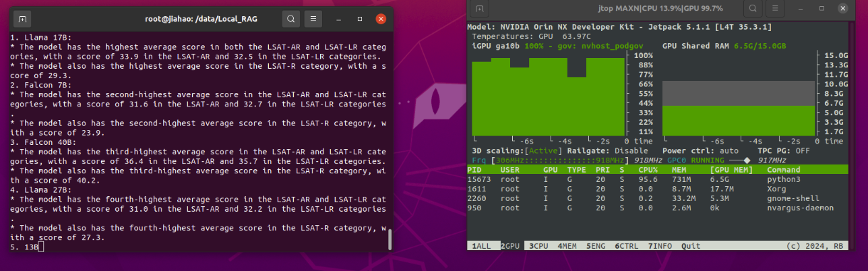Close the Local_RAG terminal window
868x271 pixels.
click(x=382, y=19)
